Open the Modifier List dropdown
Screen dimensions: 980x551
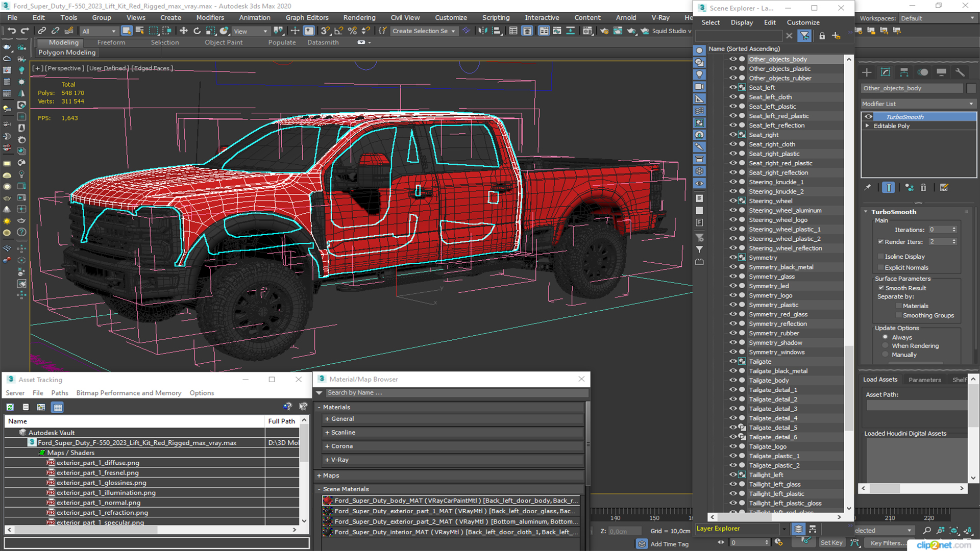[x=918, y=104]
